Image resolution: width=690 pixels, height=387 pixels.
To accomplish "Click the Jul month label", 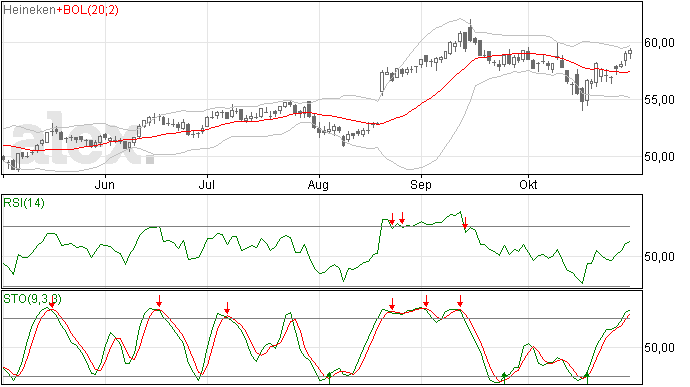I will (206, 185).
